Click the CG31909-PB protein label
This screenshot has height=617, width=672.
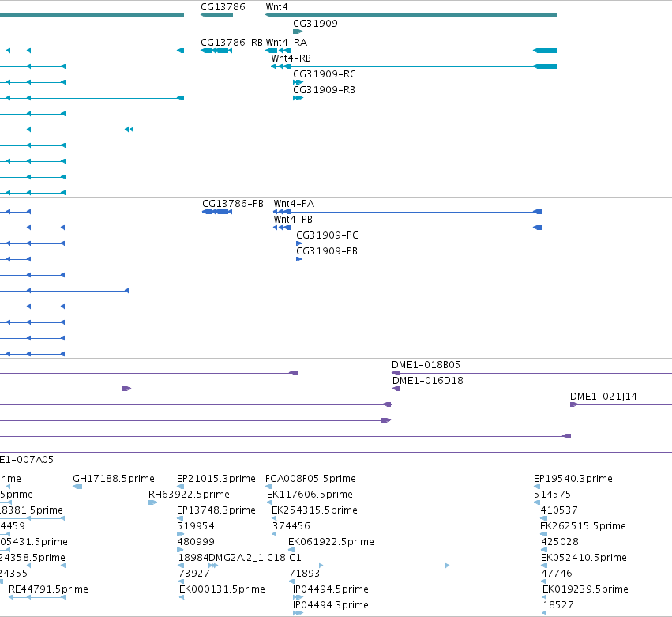(x=327, y=251)
